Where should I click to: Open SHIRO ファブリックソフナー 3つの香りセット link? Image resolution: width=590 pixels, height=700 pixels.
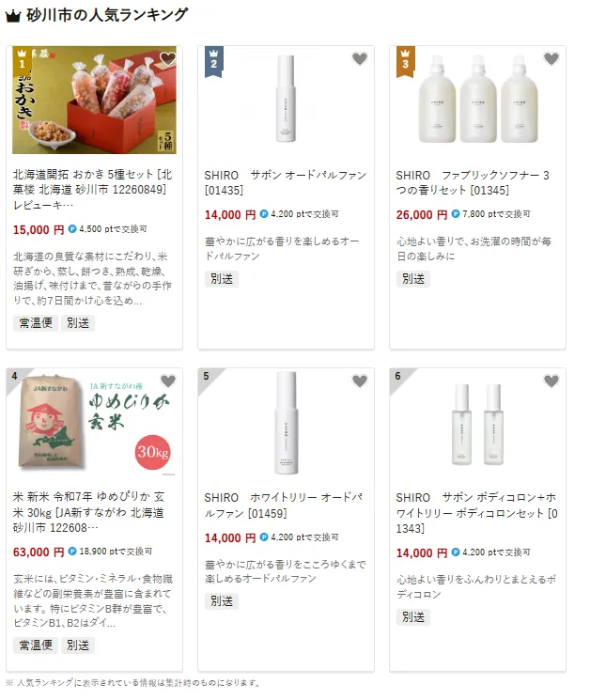[x=474, y=182]
